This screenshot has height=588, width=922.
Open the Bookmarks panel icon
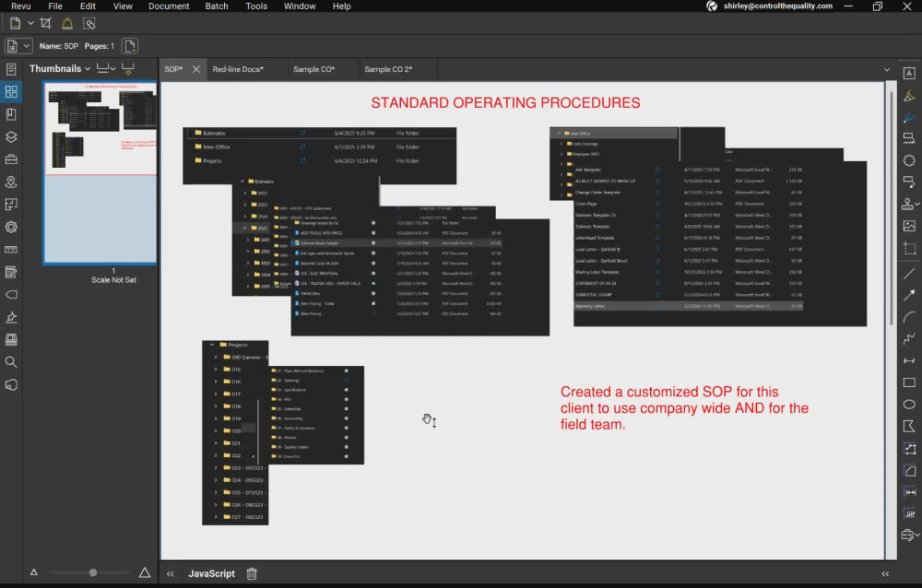[x=10, y=114]
